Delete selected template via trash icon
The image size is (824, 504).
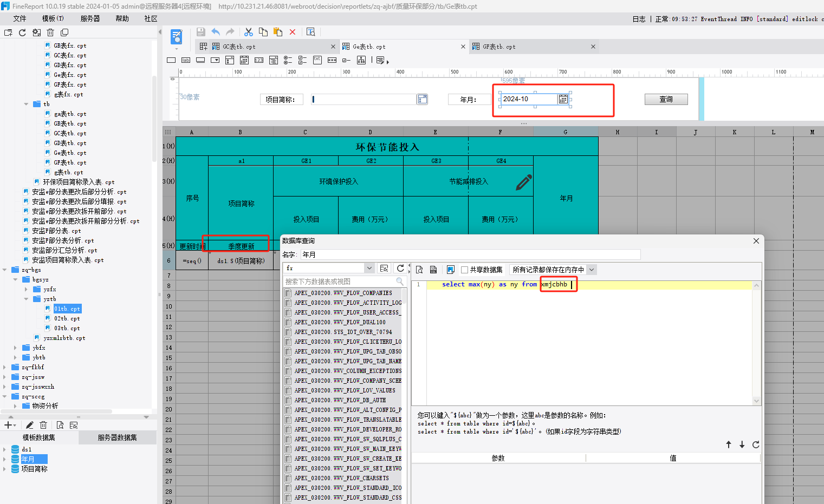(50, 32)
